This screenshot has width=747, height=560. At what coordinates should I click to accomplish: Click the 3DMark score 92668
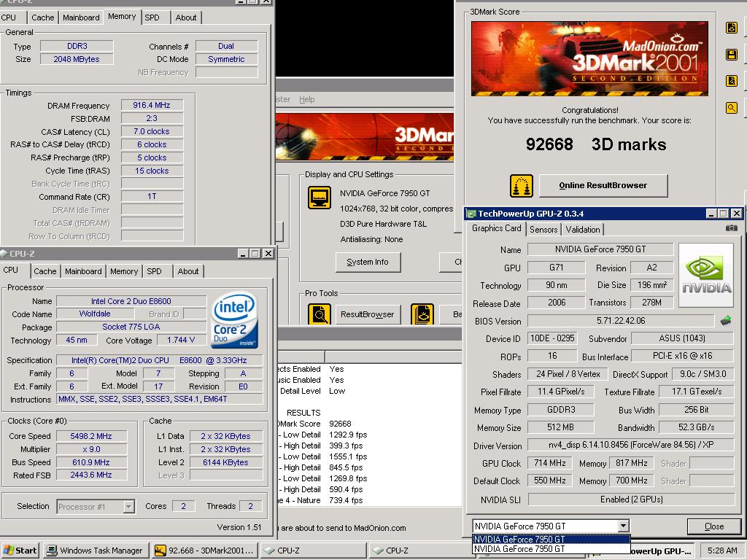[549, 144]
